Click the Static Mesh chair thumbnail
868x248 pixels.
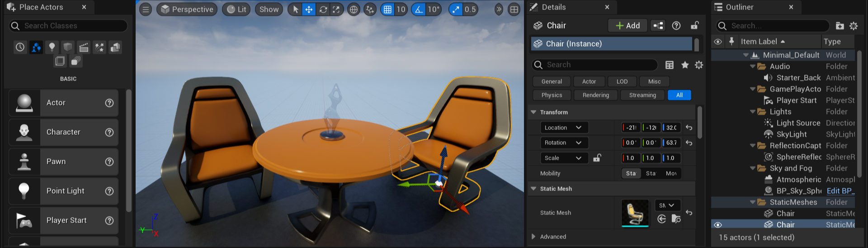(x=635, y=213)
